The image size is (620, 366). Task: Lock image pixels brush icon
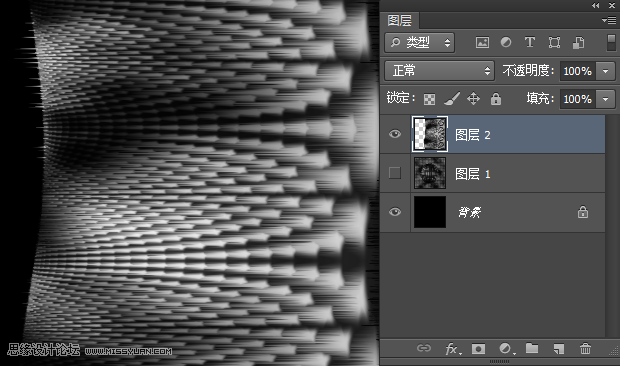pyautogui.click(x=452, y=99)
